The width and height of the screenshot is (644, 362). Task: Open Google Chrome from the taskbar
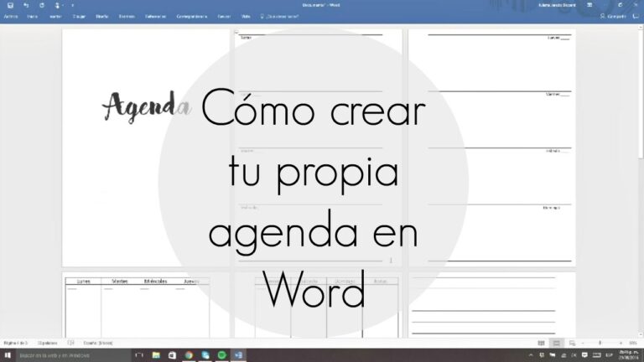point(189,355)
